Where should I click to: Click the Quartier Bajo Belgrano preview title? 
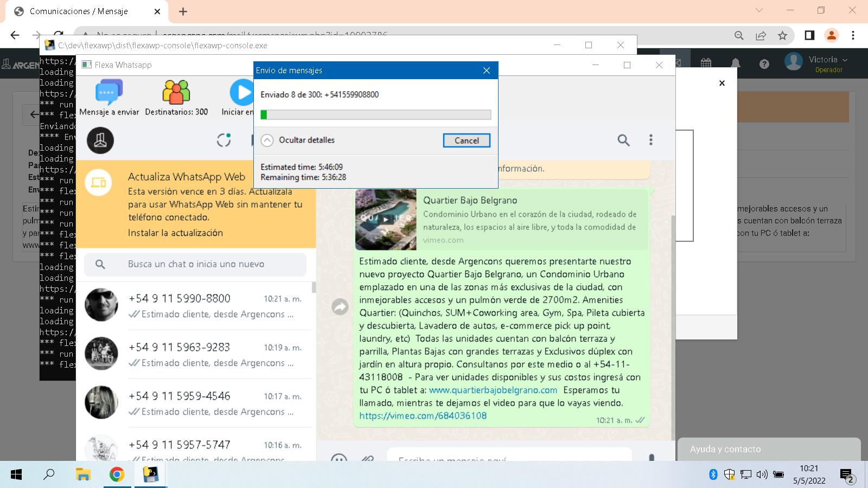click(470, 200)
